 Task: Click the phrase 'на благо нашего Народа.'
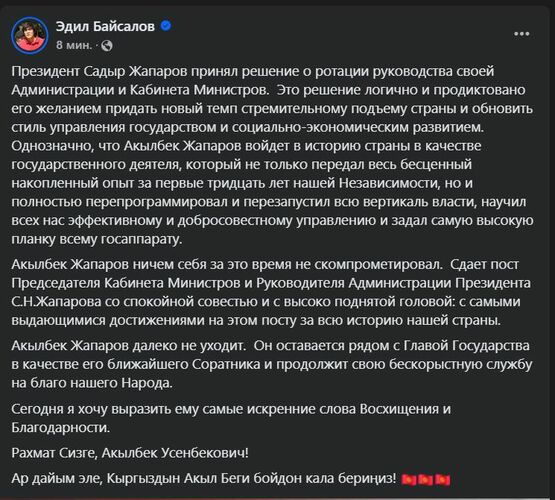[x=92, y=383]
